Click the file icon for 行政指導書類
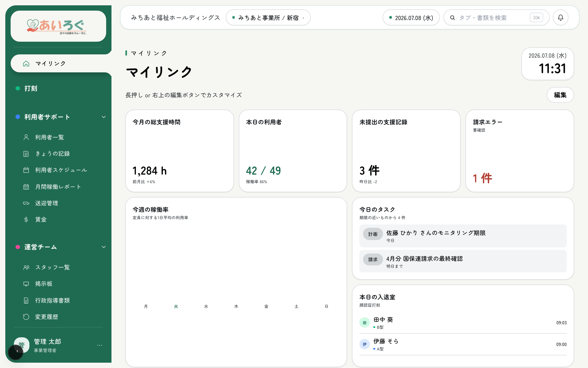Screen dimensions: 588x368 [x=26, y=300]
